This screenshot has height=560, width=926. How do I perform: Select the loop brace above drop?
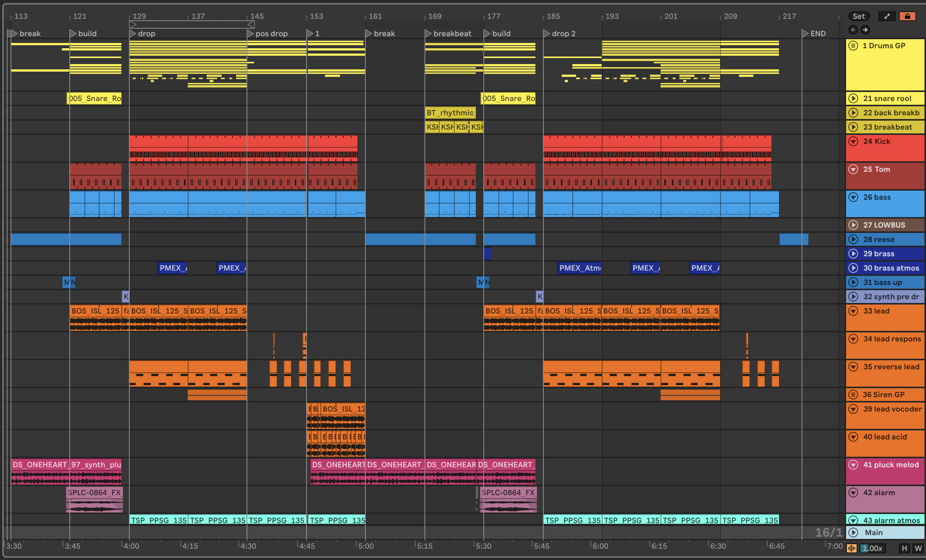pos(192,24)
